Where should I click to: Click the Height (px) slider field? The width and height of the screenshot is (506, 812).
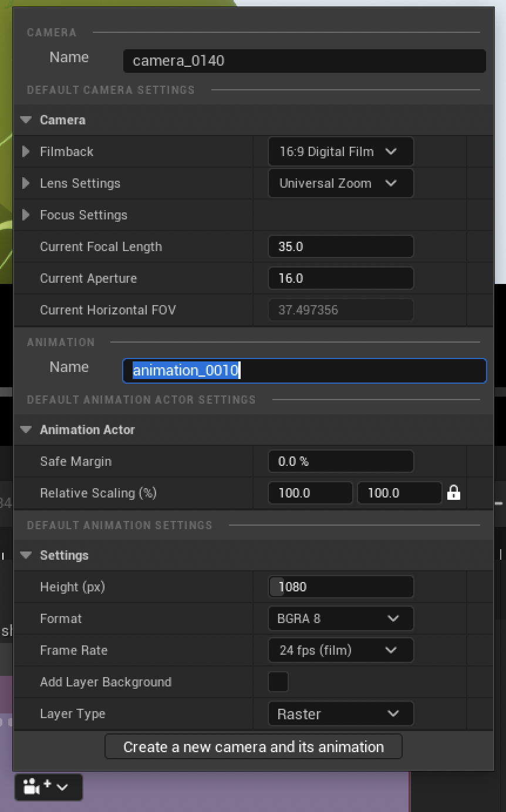(340, 587)
